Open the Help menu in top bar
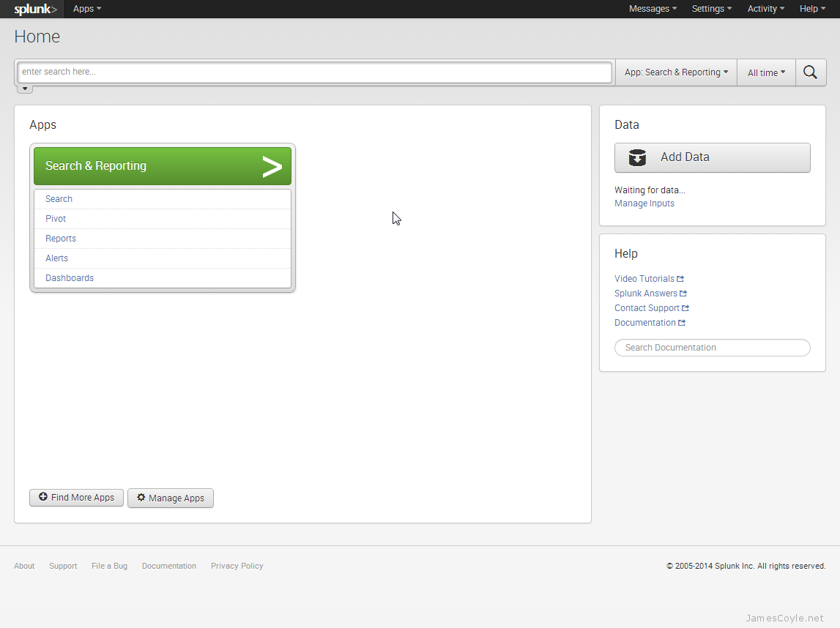The image size is (840, 628). click(812, 9)
